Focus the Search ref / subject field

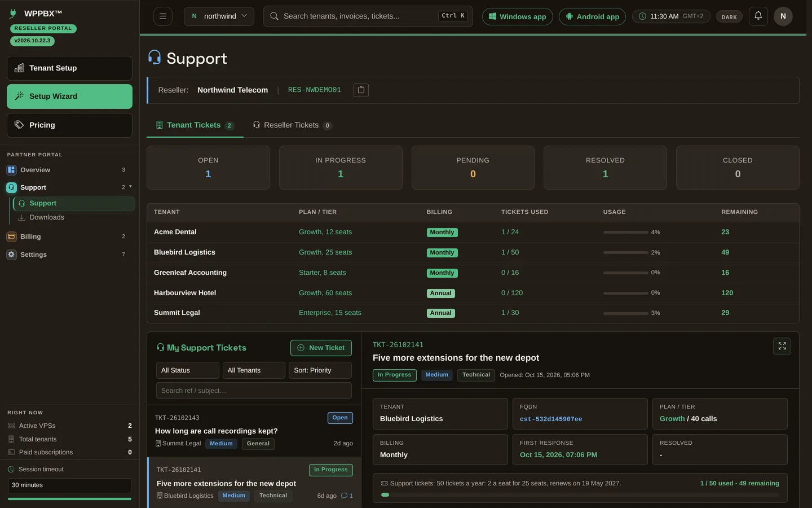pyautogui.click(x=254, y=391)
